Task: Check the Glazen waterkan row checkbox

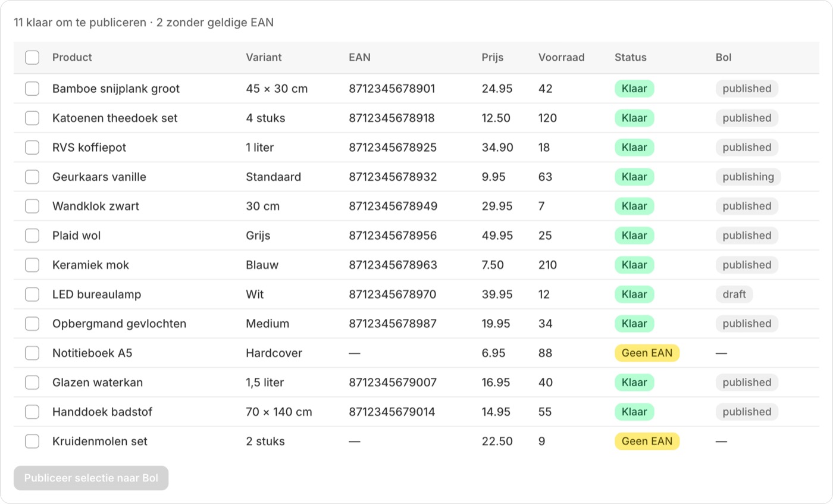Action: [32, 383]
